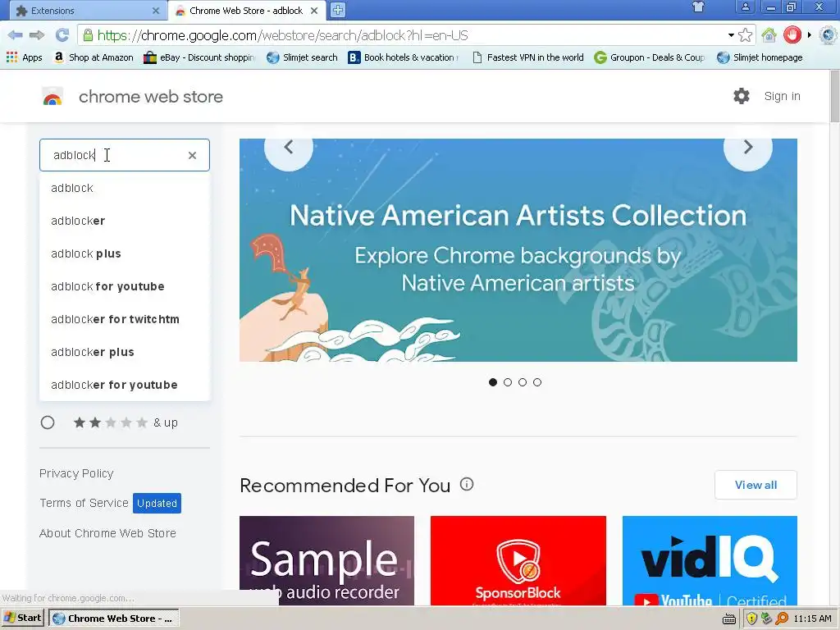Screen dimensions: 840x630
Task: Clear the search box with the X icon
Action: (192, 155)
